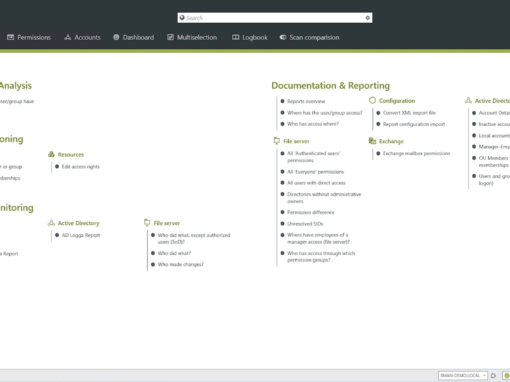Click the Logbook book icon
Viewport: 510px width, 382px height.
coord(236,37)
